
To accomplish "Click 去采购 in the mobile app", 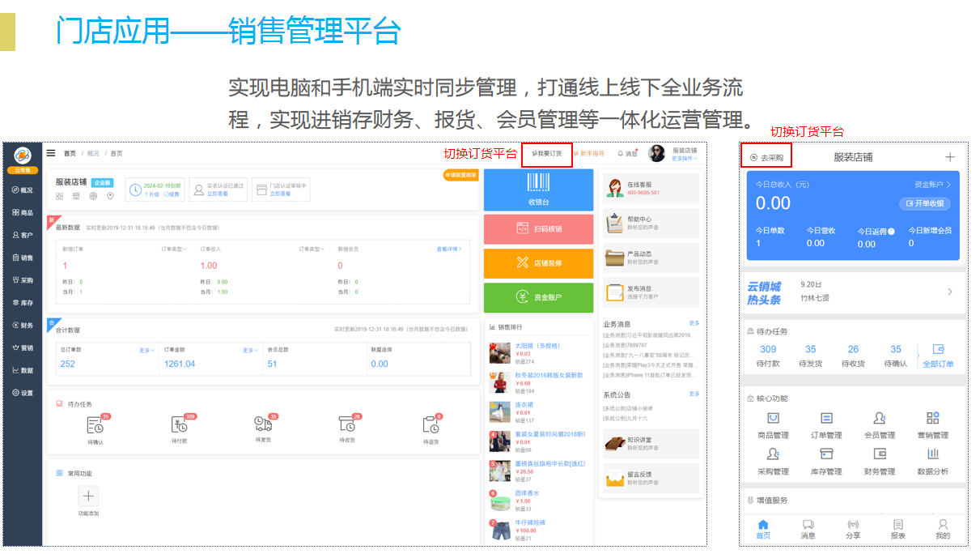I will click(x=766, y=157).
